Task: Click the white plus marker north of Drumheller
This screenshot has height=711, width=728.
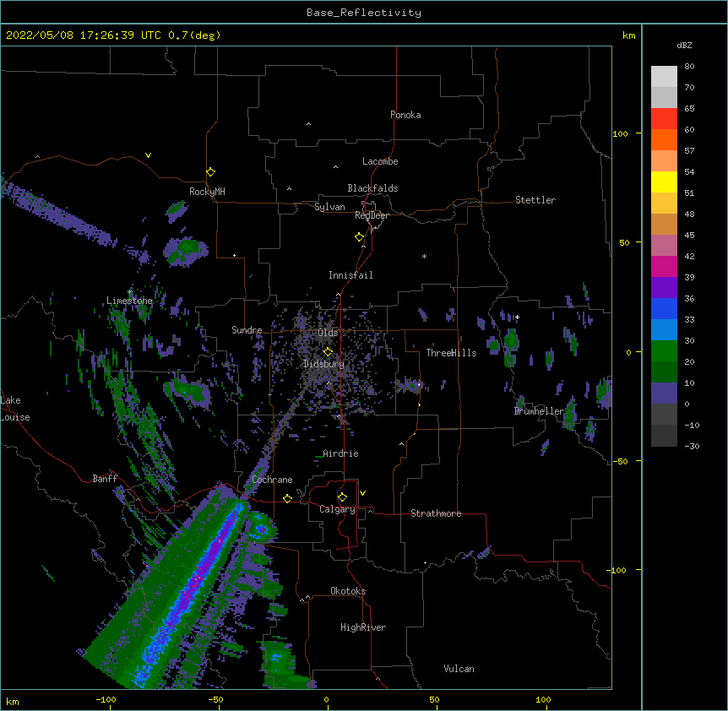Action: [517, 317]
